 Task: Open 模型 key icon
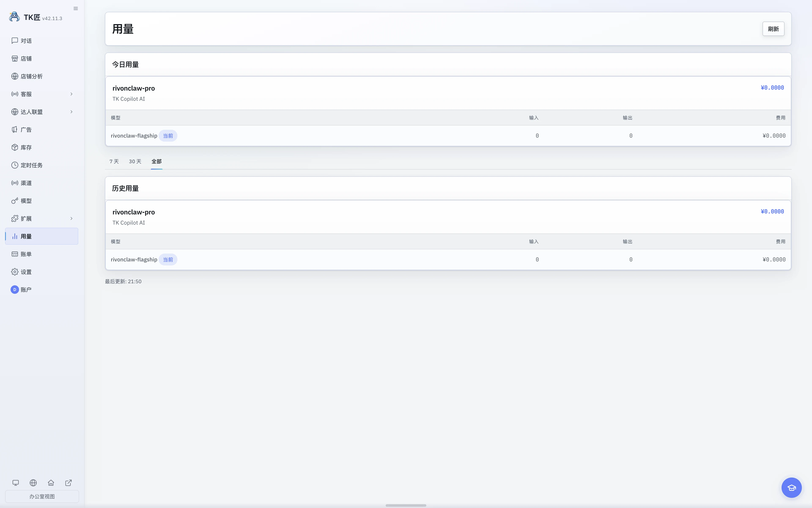[14, 201]
